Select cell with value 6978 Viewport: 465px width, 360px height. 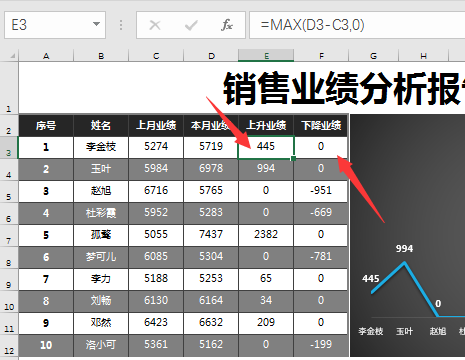click(211, 169)
